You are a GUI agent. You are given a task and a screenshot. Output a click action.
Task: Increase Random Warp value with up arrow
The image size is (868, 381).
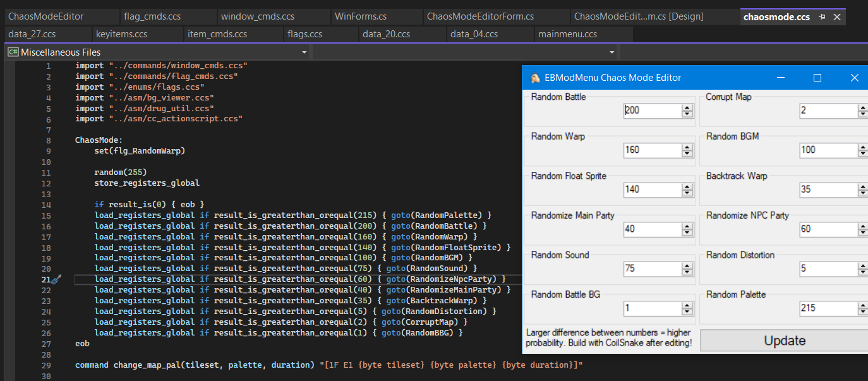687,146
